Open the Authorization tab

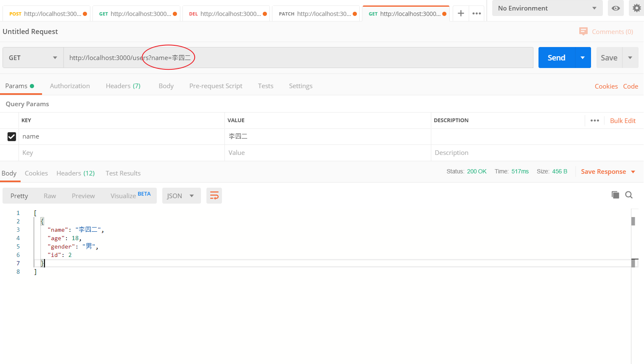[70, 86]
